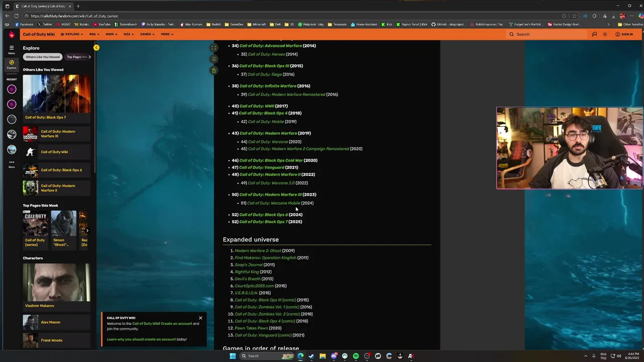Open Pawn Takes Pawn link
Image resolution: width=644 pixels, height=362 pixels.
[251, 328]
